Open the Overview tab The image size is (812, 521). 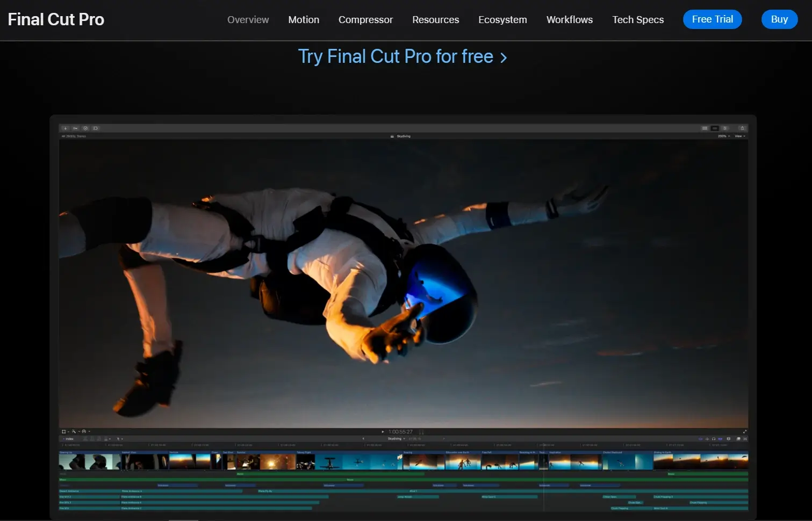[248, 19]
